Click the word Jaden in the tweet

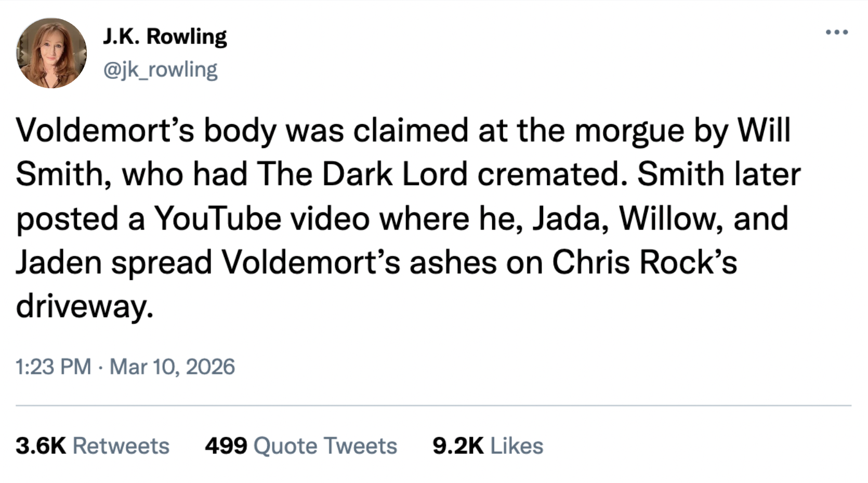(x=58, y=262)
